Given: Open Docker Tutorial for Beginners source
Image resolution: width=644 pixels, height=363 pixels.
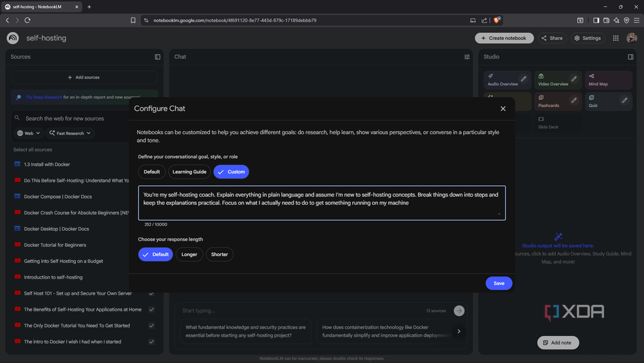Looking at the screenshot, I should [55, 245].
